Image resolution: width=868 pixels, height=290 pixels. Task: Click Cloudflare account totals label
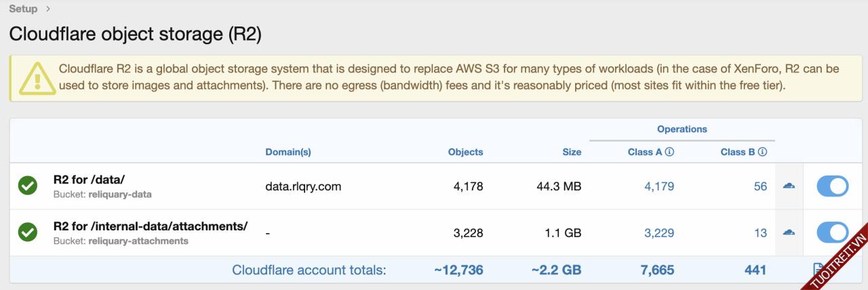pyautogui.click(x=309, y=270)
